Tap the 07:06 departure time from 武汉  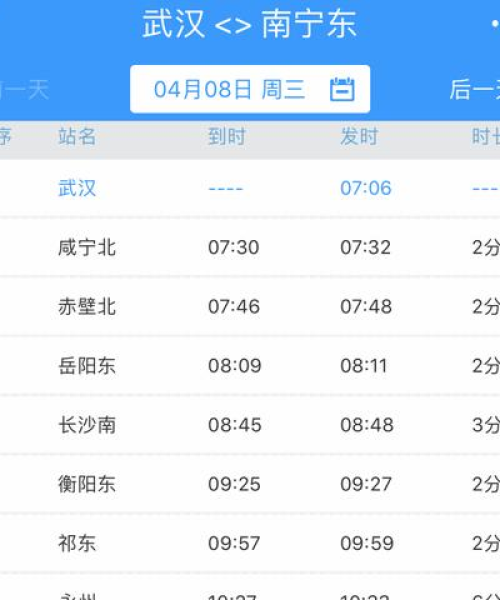(x=366, y=188)
